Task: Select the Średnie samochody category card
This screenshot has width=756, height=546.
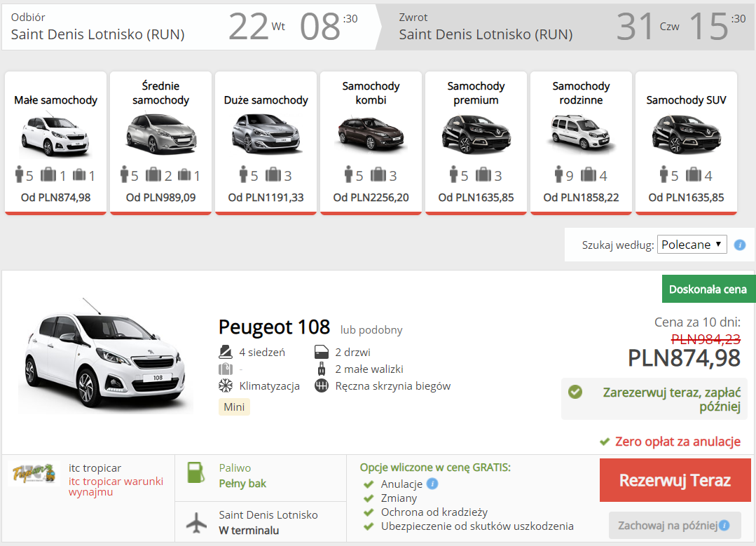Action: click(160, 143)
